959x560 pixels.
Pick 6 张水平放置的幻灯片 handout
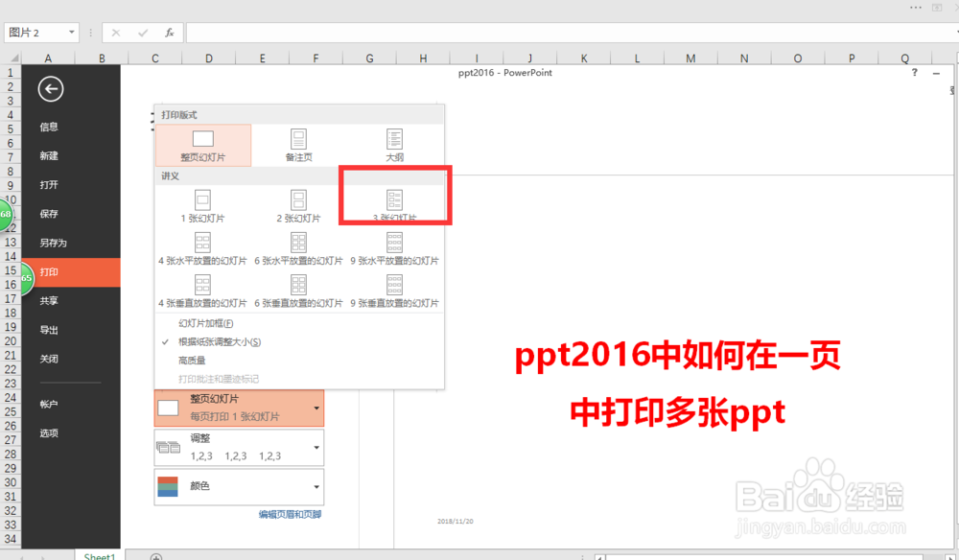coord(298,248)
